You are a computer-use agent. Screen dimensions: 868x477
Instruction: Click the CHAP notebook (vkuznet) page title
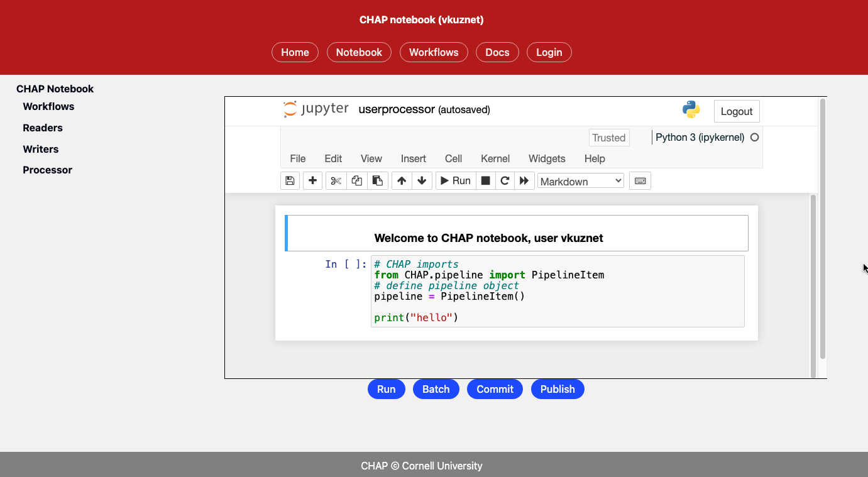pyautogui.click(x=422, y=19)
